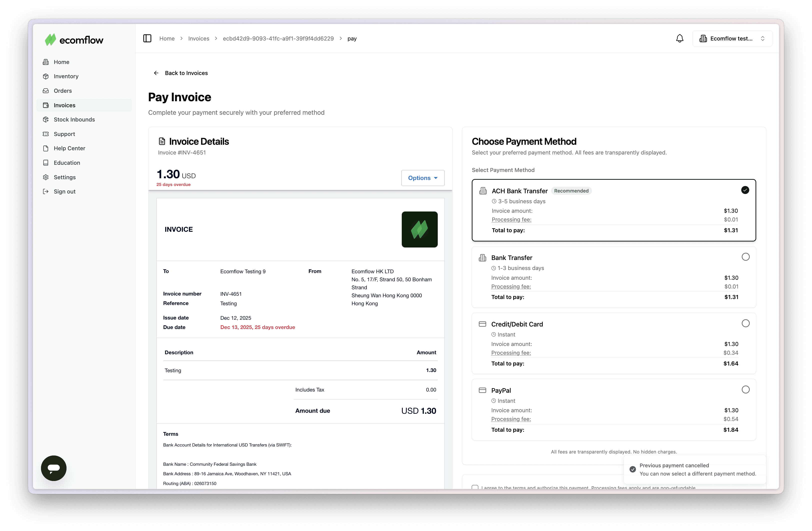The height and width of the screenshot is (531, 812).
Task: Choose PayPal as the payment method
Action: [x=745, y=390]
